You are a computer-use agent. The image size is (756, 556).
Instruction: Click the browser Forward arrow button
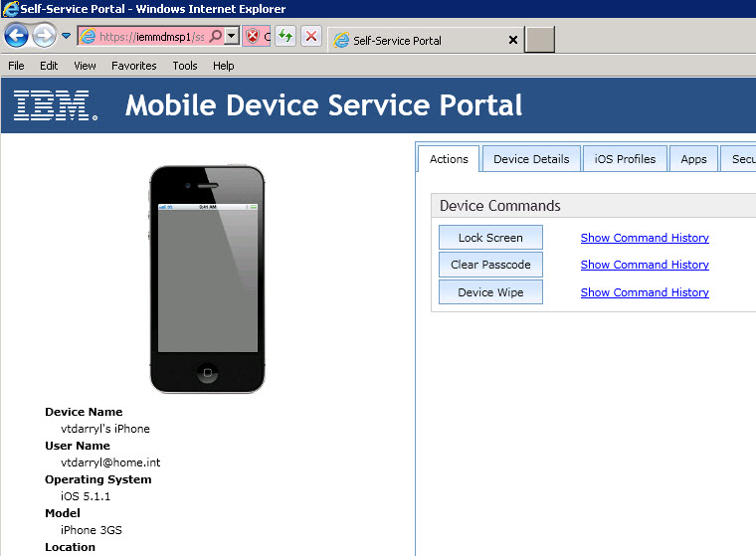[44, 37]
